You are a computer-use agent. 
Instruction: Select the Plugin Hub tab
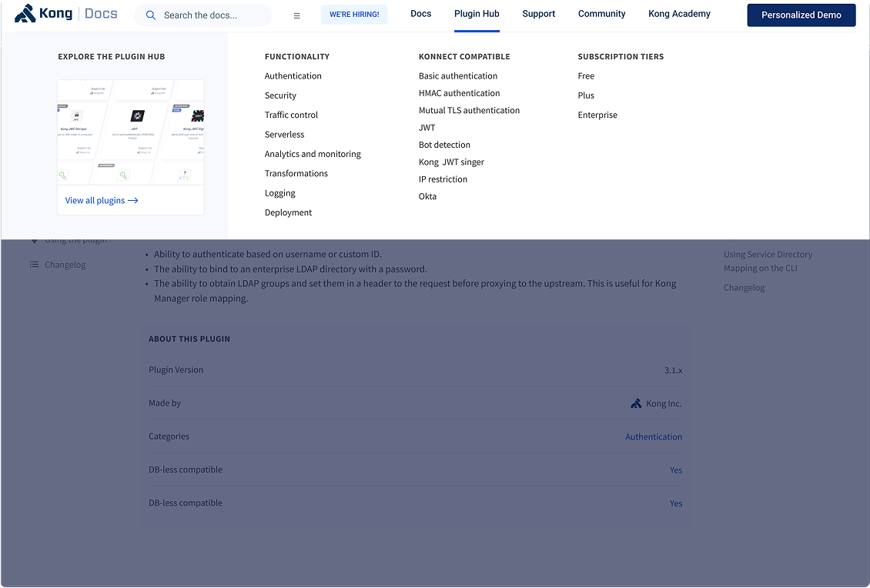pos(477,13)
